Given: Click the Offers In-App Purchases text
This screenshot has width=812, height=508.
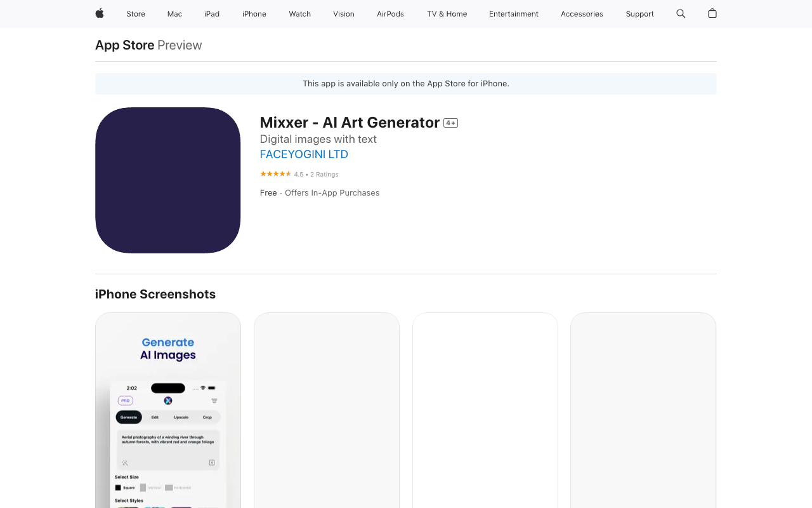Looking at the screenshot, I should [332, 193].
